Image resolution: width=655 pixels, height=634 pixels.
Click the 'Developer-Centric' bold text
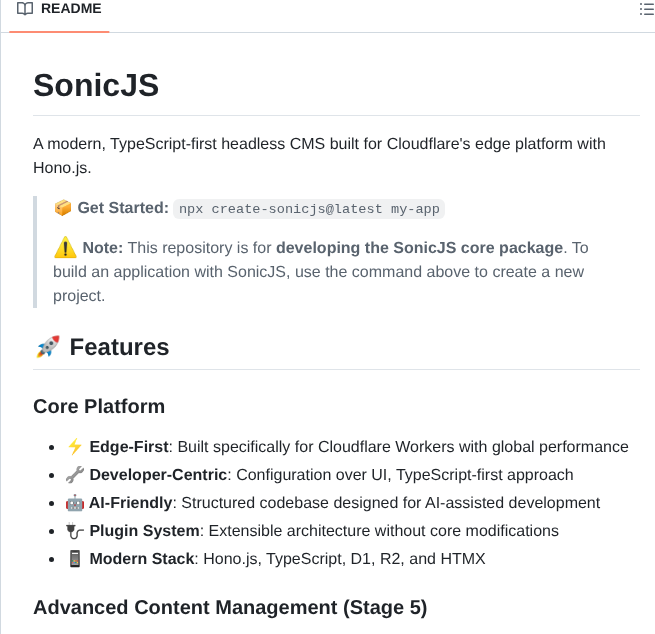coord(158,475)
